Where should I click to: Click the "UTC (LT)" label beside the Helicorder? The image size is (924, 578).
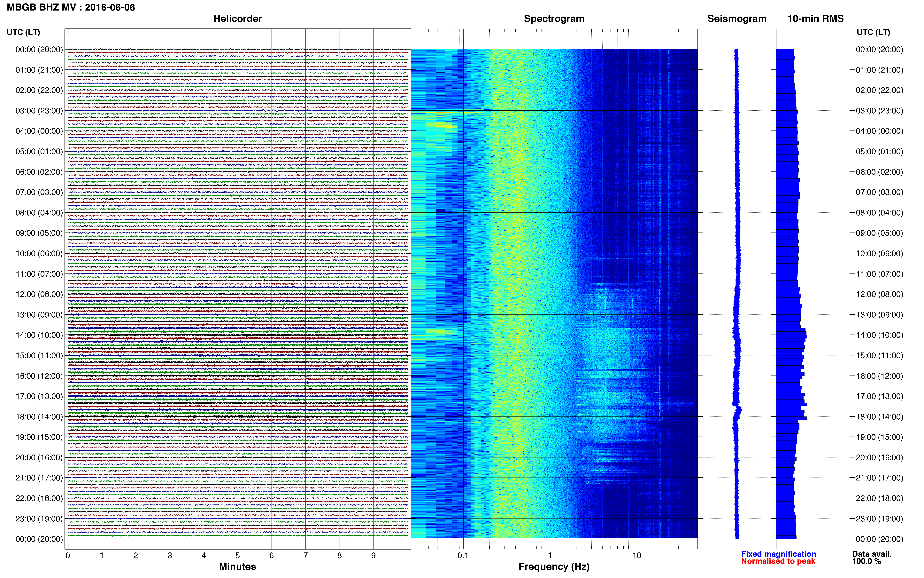[23, 32]
